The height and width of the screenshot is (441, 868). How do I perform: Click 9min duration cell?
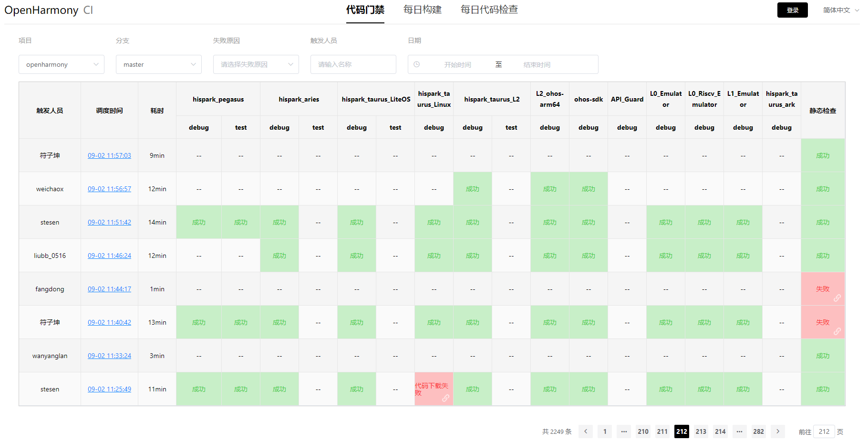point(157,155)
